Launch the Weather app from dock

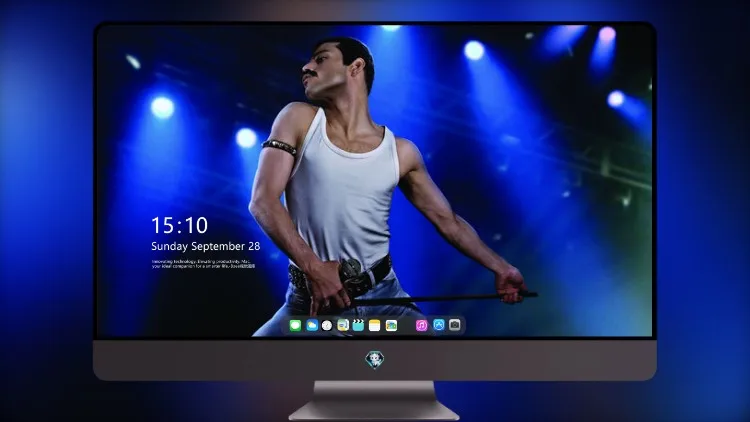coord(312,326)
